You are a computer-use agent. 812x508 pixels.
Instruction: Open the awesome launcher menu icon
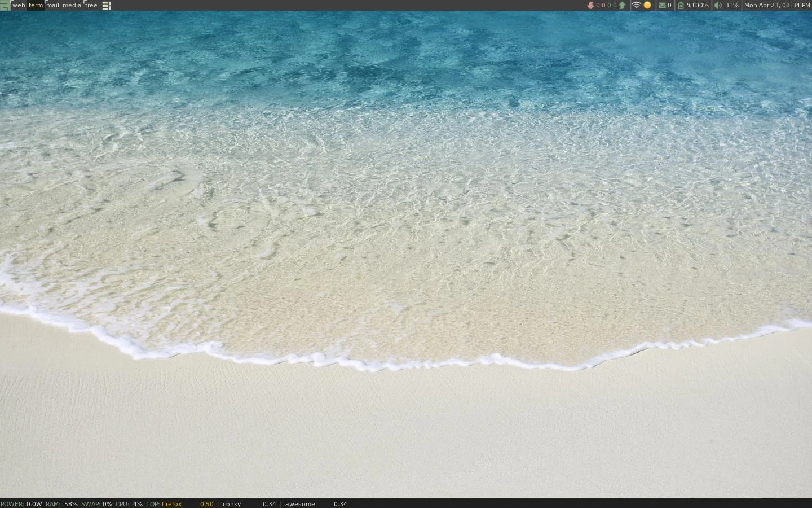click(x=5, y=6)
